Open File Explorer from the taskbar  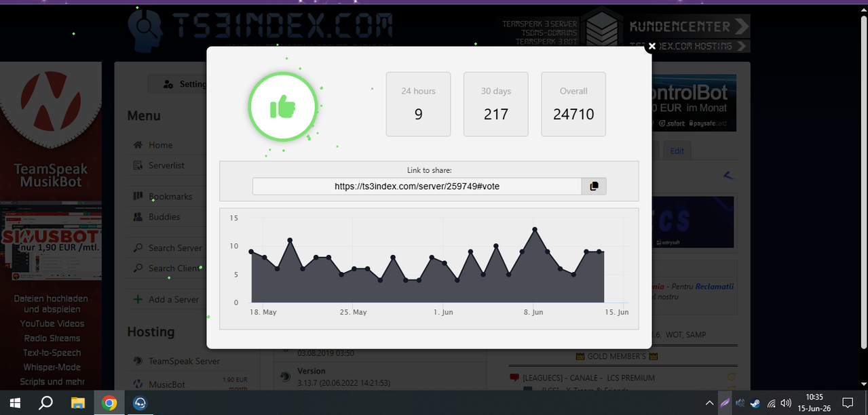pyautogui.click(x=77, y=403)
